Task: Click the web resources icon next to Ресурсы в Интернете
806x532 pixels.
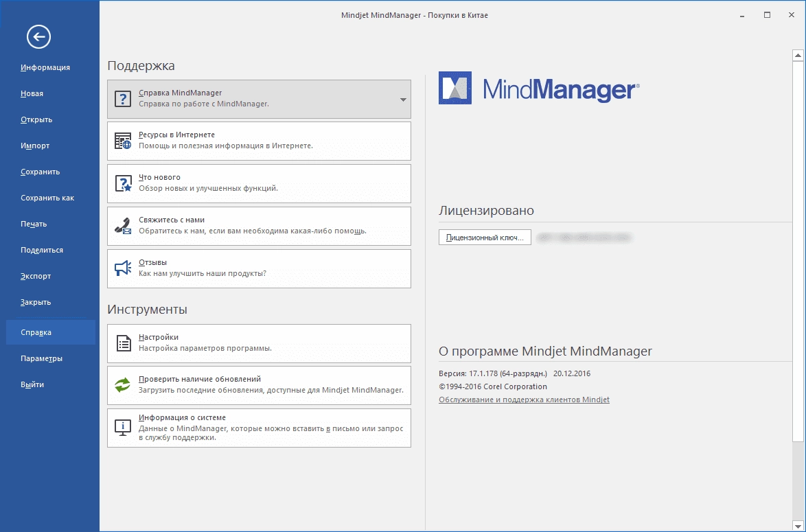Action: pos(123,140)
